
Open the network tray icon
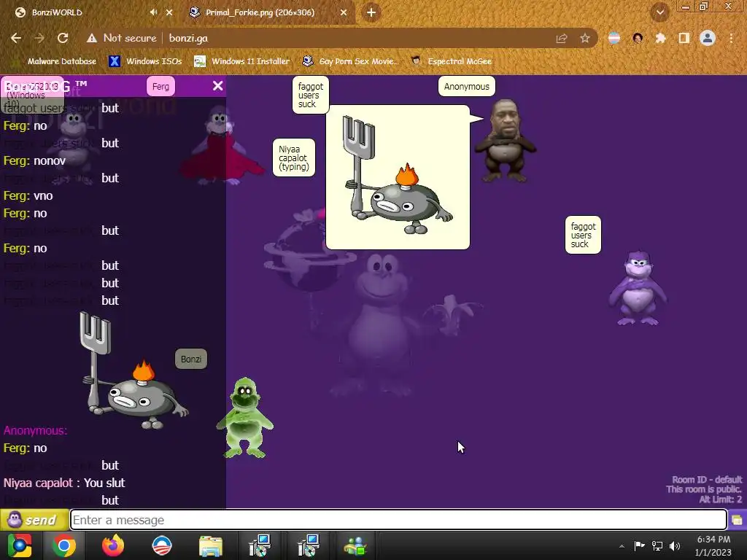click(x=657, y=545)
